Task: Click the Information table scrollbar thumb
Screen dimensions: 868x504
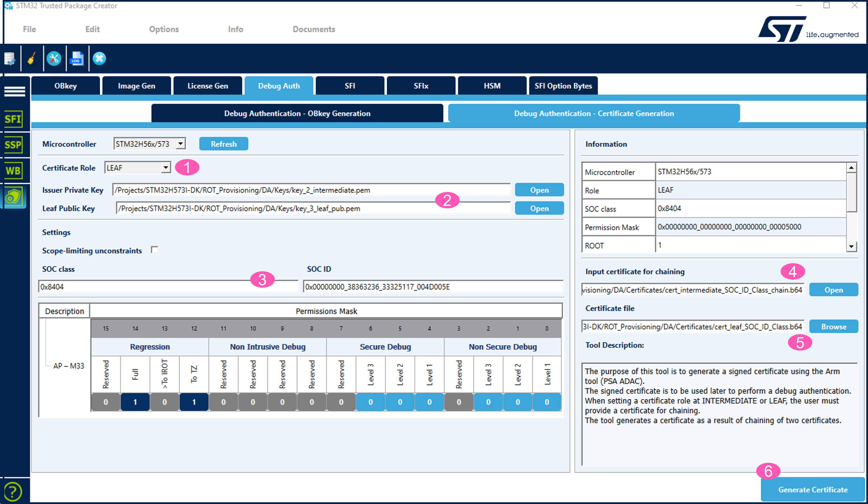Action: pyautogui.click(x=851, y=192)
